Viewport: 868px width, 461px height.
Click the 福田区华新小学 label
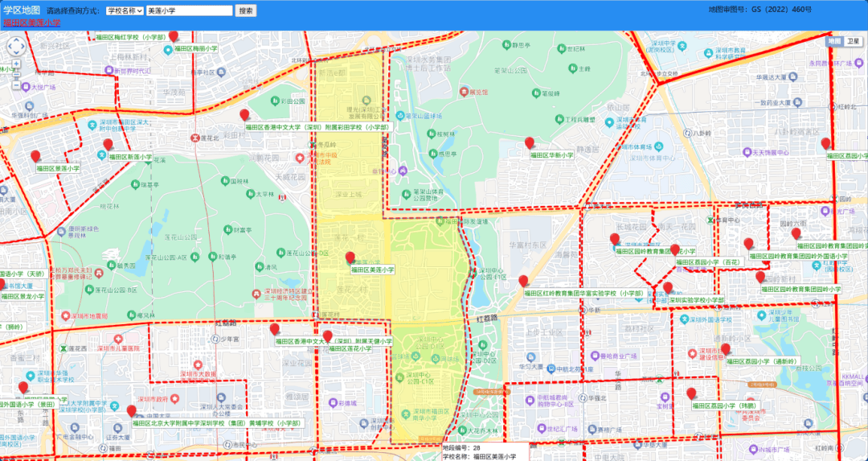[553, 156]
